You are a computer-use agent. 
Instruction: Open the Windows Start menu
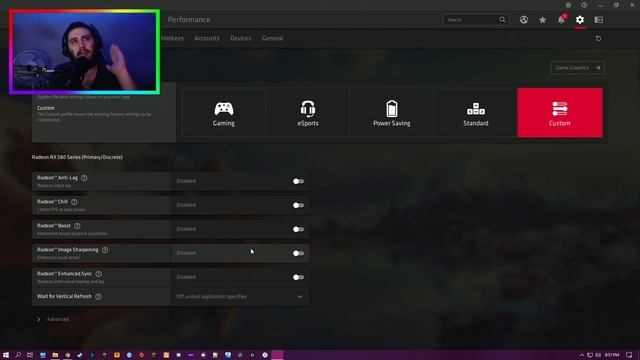click(x=6, y=355)
